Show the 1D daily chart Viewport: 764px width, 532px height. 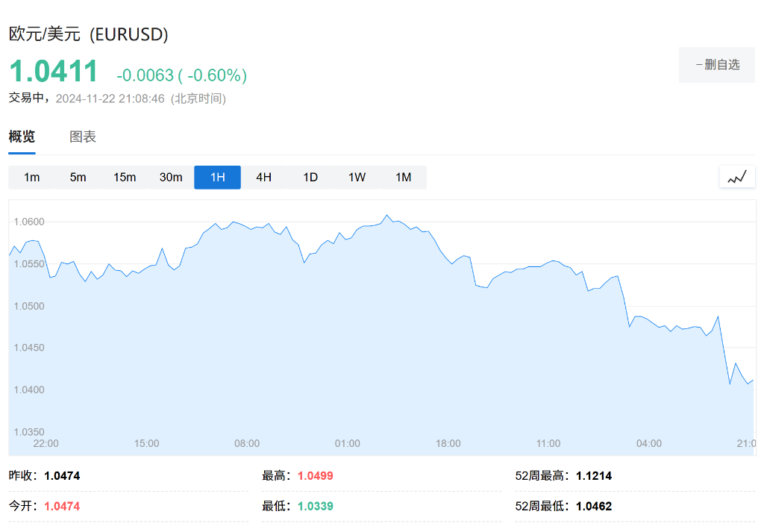[310, 178]
